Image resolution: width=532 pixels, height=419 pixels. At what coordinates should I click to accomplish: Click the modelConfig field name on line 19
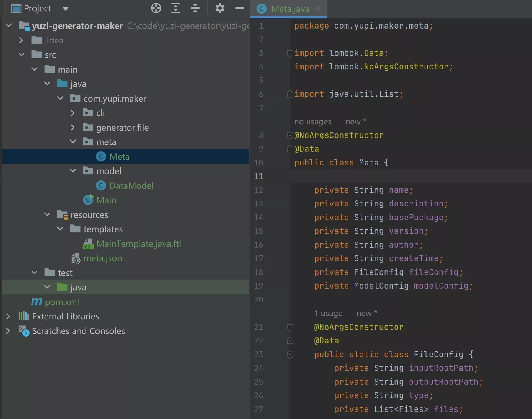click(x=441, y=286)
